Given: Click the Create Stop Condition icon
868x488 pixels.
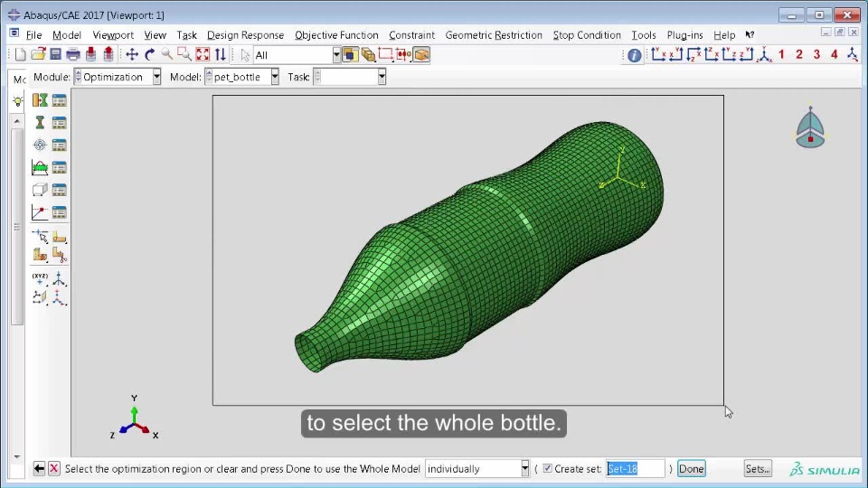Looking at the screenshot, I should coord(39,212).
